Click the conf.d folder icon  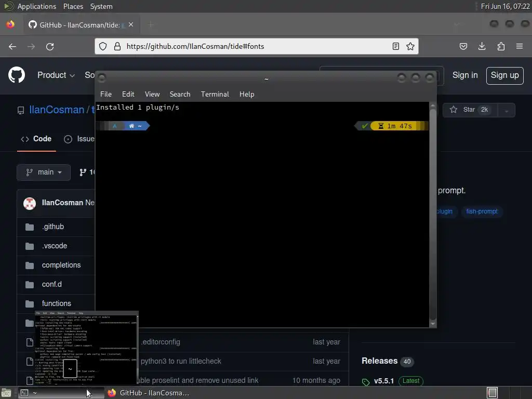pos(30,284)
